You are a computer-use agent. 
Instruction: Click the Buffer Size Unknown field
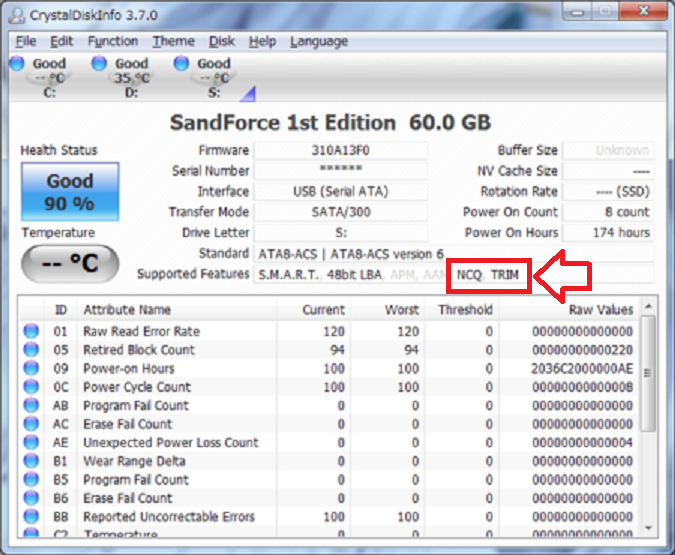point(608,150)
